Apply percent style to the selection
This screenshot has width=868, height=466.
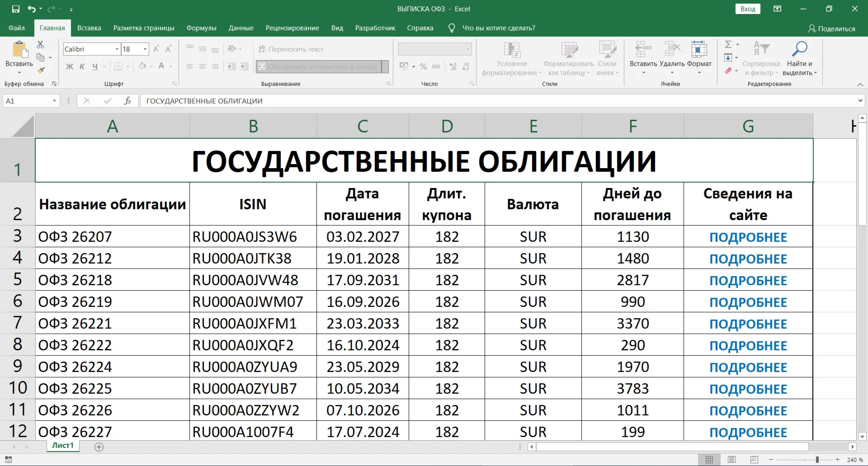423,66
